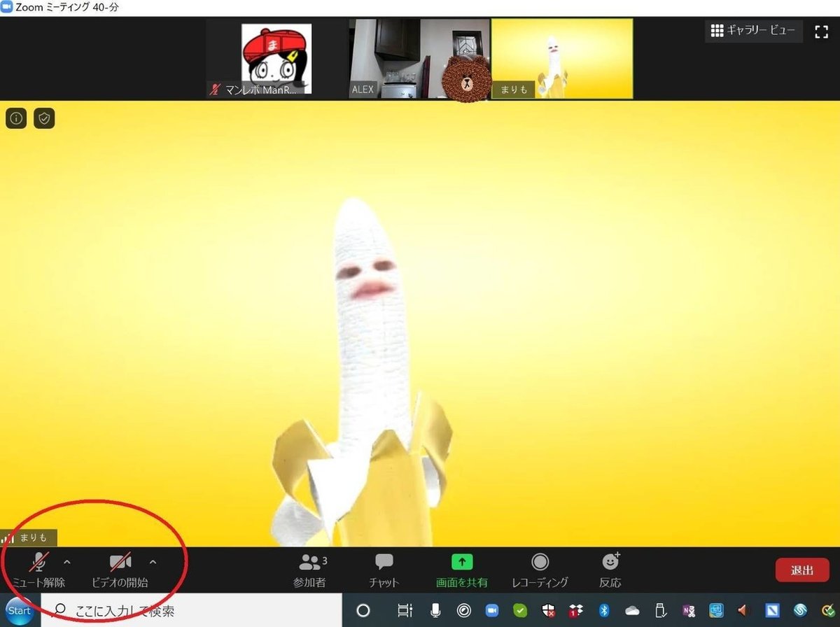Click the Dropbox icon in system tray
This screenshot has height=627, width=840.
[x=576, y=610]
